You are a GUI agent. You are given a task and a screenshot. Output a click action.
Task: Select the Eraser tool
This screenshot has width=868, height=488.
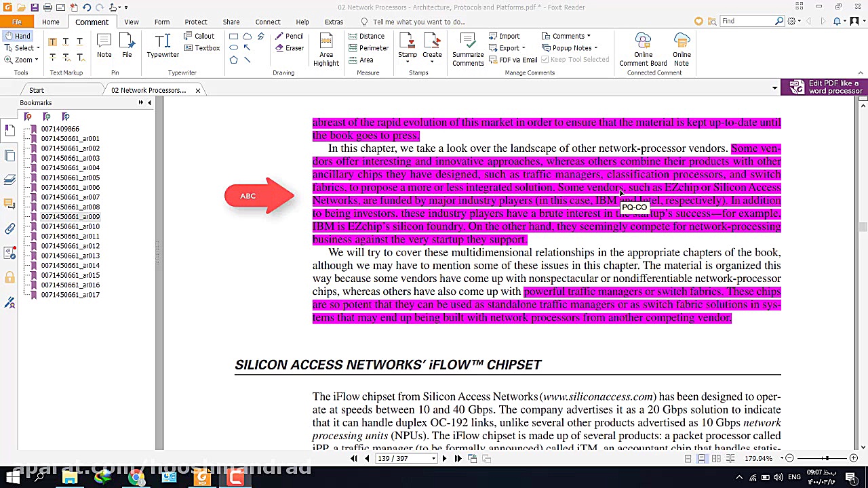(290, 48)
